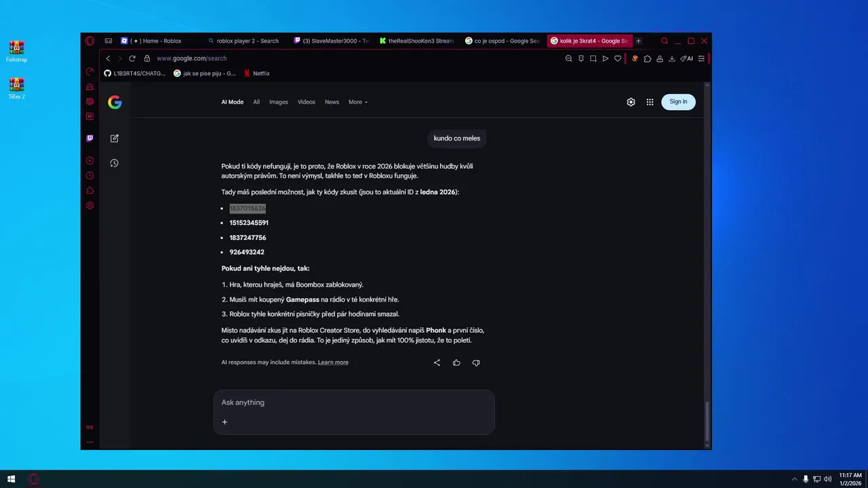Click the highlighted code 1837015626
The height and width of the screenshot is (488, 868).
pyautogui.click(x=248, y=208)
